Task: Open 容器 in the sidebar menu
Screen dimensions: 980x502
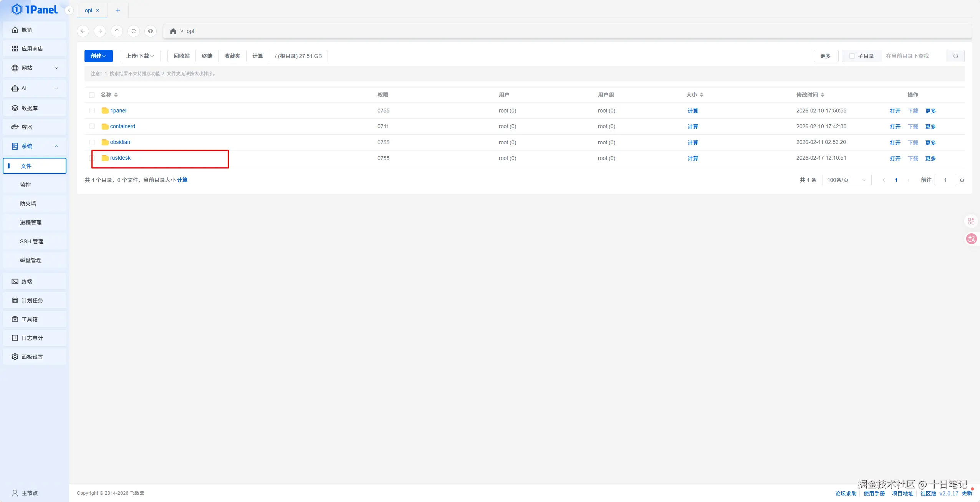Action: [x=27, y=127]
